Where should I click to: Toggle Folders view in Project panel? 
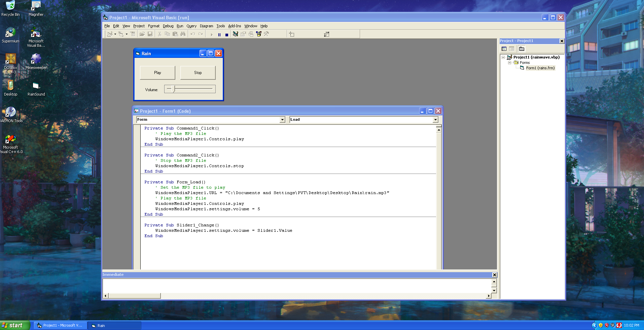(522, 49)
